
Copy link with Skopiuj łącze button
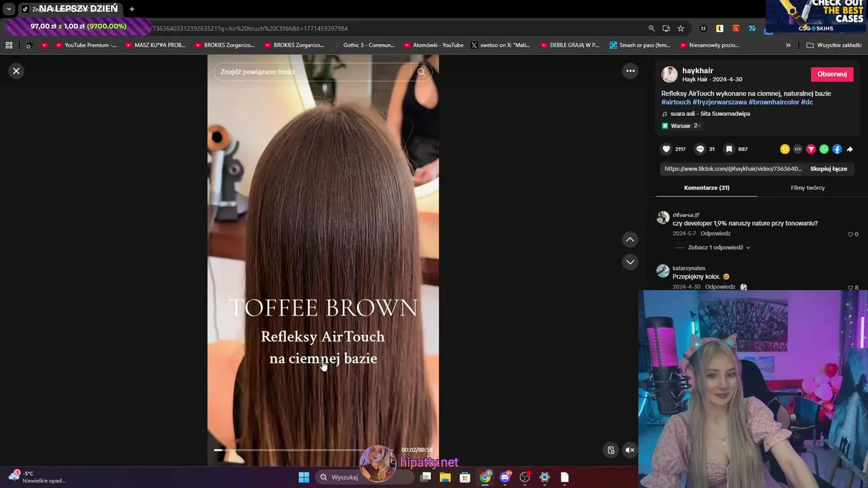(829, 169)
